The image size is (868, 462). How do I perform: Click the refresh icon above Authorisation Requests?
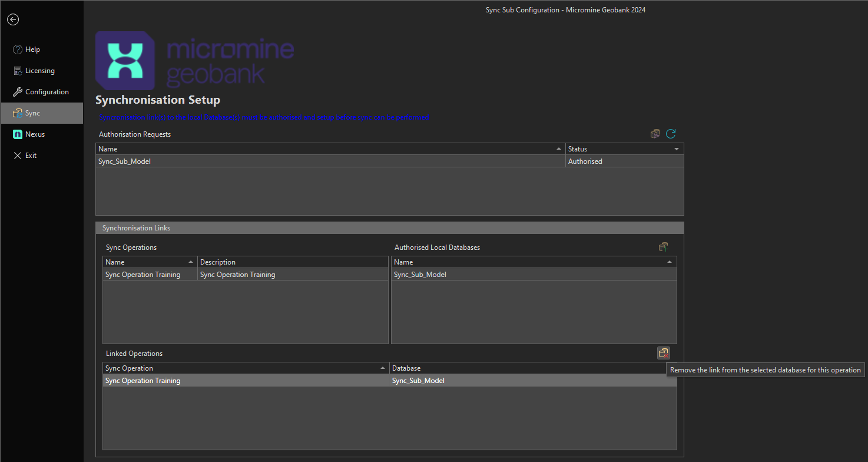click(x=671, y=134)
